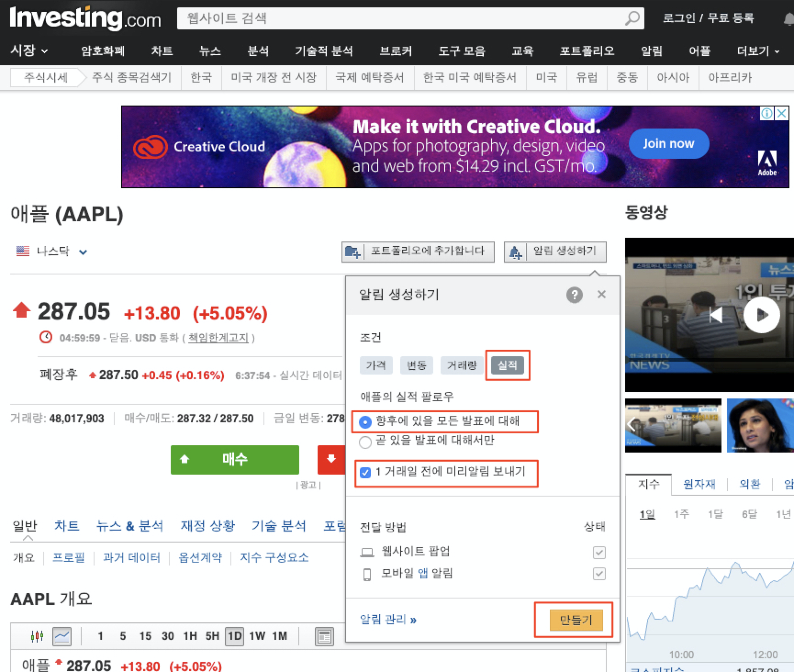Open the 나스닥 exchange dropdown
This screenshot has width=794, height=672.
click(x=62, y=251)
